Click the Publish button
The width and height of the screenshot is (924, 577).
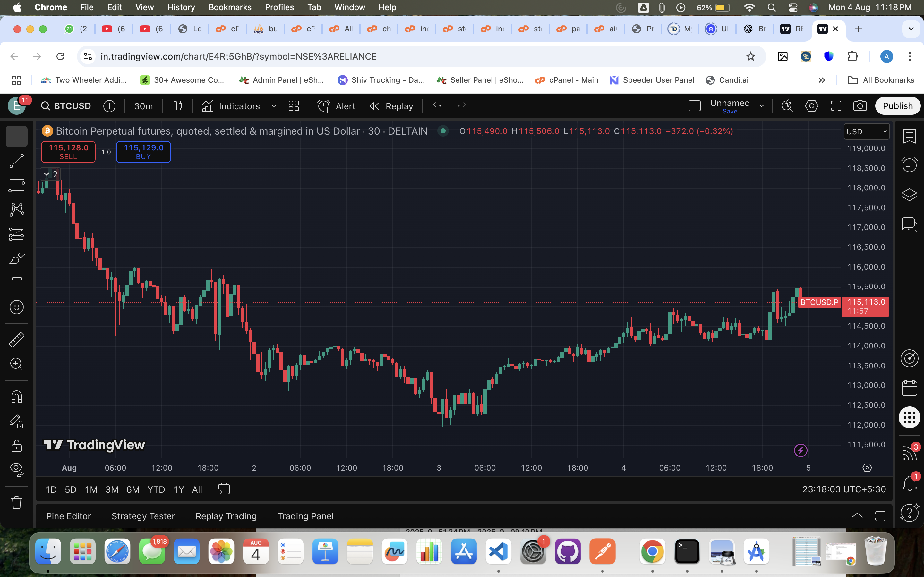897,106
